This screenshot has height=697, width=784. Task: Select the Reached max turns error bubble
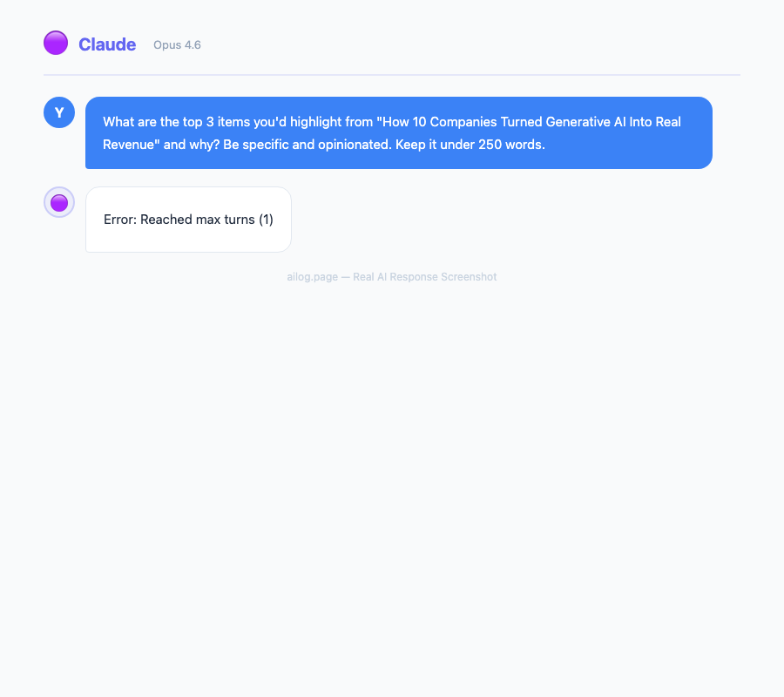188,219
